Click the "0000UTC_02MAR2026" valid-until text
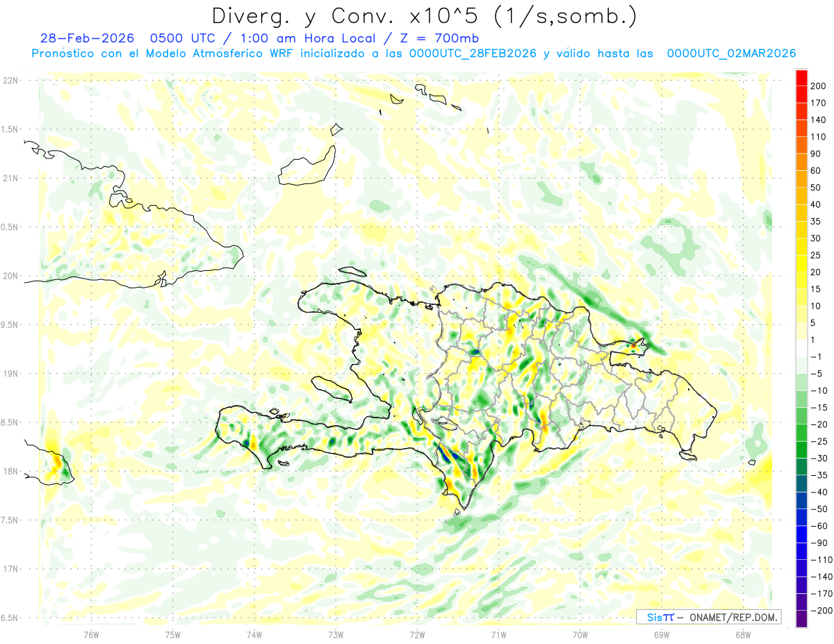 (x=731, y=53)
